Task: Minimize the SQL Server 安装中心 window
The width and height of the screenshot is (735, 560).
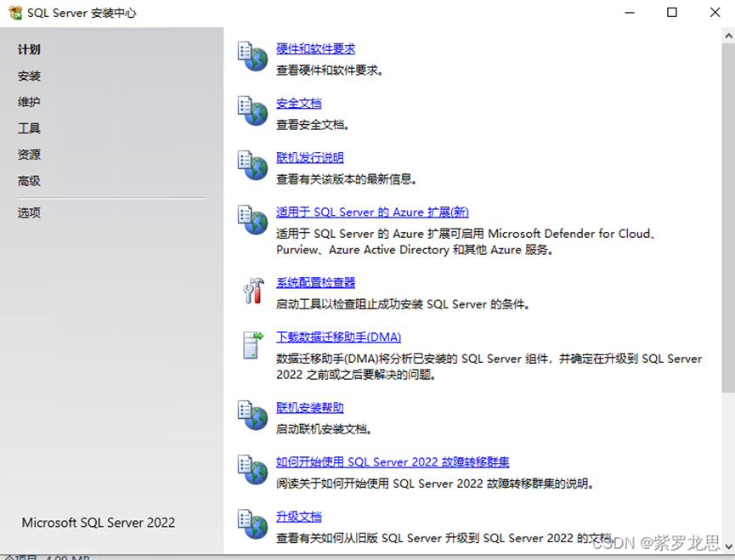Action: click(x=630, y=13)
